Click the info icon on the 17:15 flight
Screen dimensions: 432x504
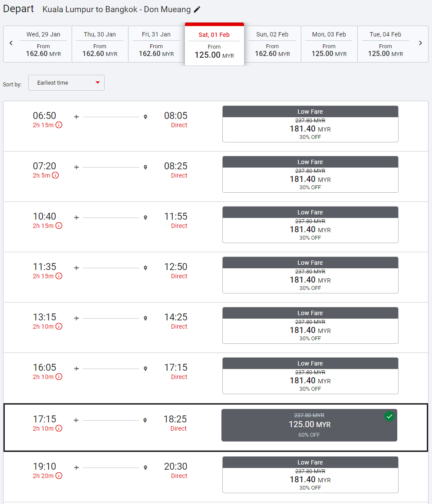pyautogui.click(x=59, y=428)
